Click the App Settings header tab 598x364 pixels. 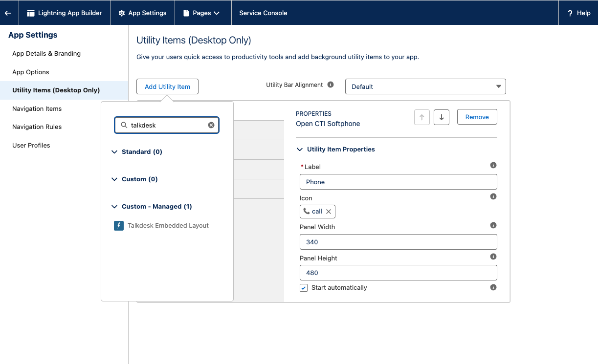(x=142, y=13)
